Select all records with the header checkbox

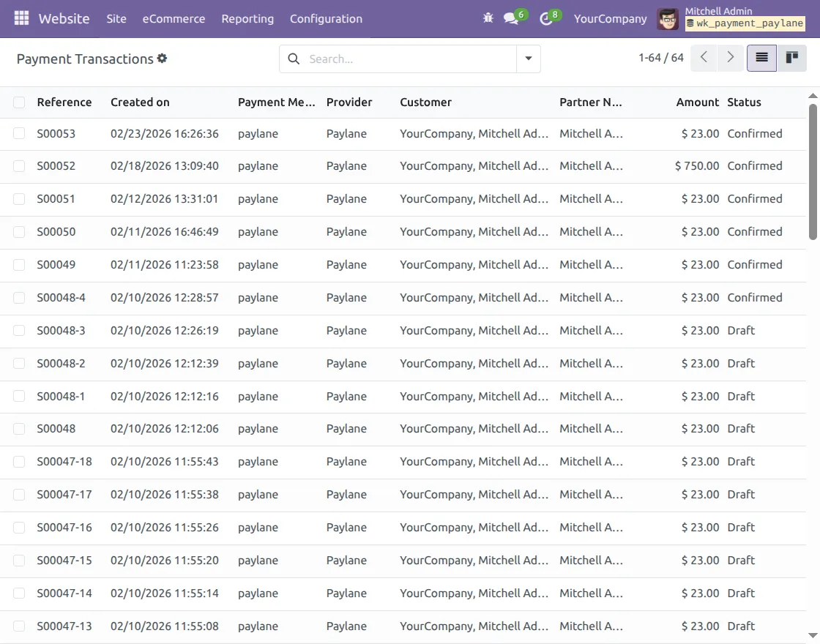pyautogui.click(x=18, y=102)
